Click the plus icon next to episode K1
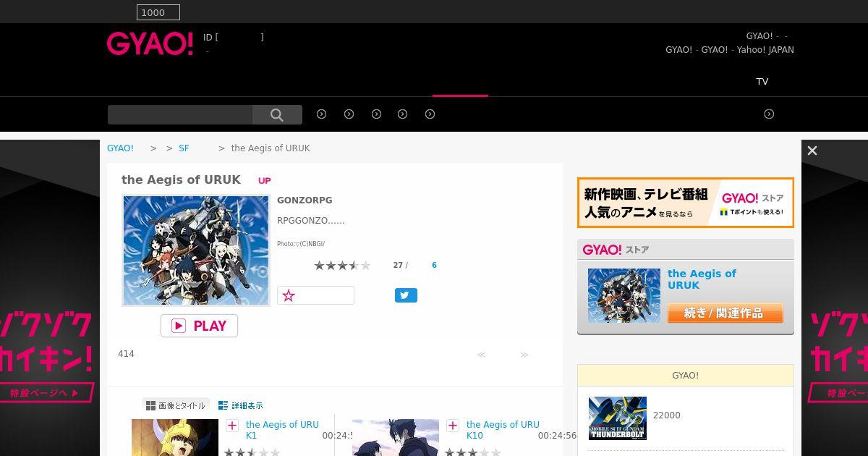 pyautogui.click(x=232, y=426)
